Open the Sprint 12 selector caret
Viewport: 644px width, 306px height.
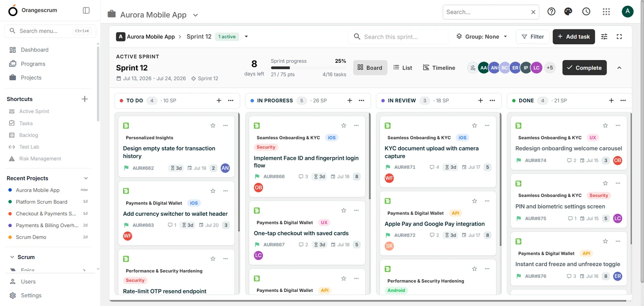tap(246, 37)
